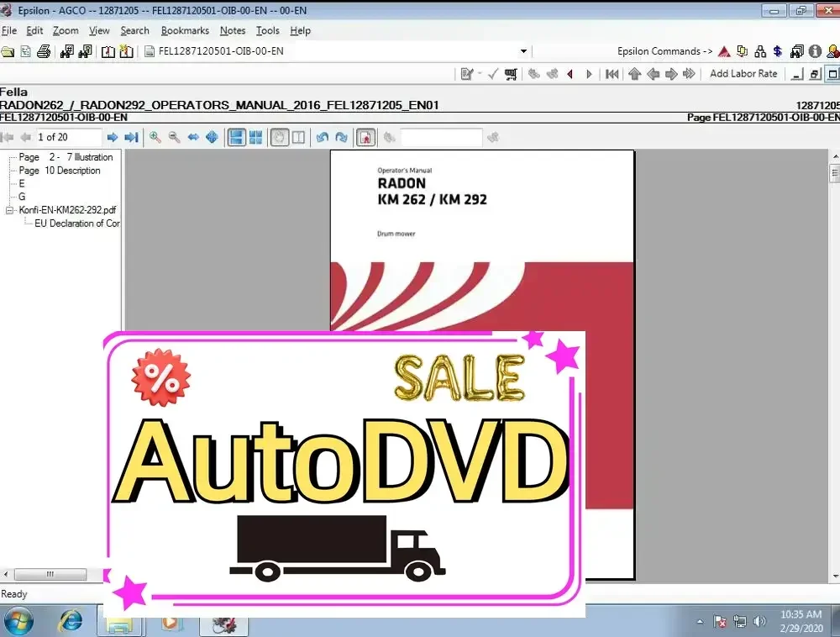Select Page 2 - 7 Illustration tree item
This screenshot has width=840, height=637.
pyautogui.click(x=66, y=157)
